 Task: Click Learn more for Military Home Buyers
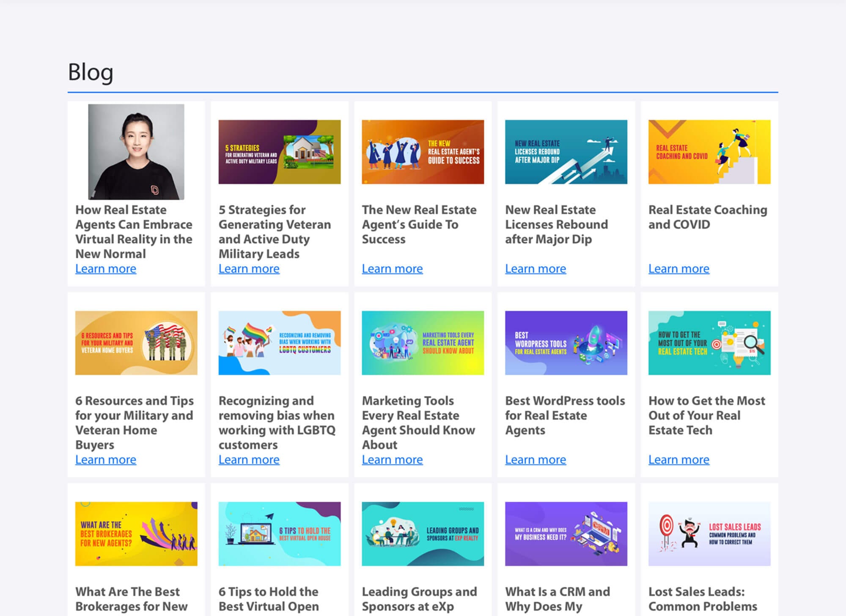tap(106, 459)
